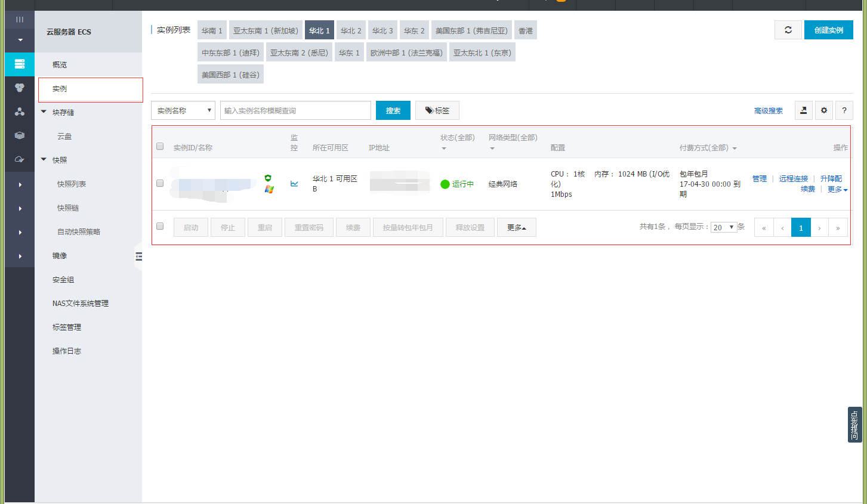Collapse the 快照 section in the sidebar

pos(44,159)
